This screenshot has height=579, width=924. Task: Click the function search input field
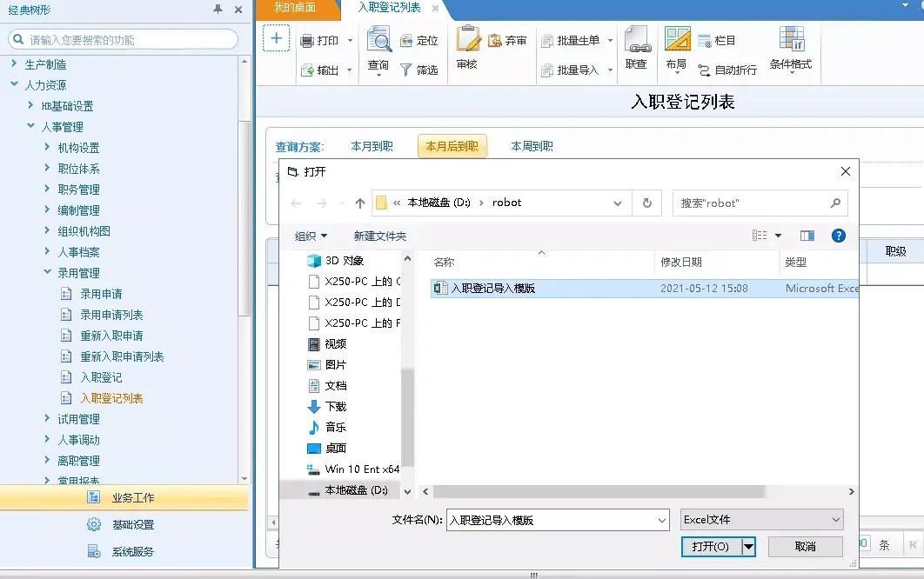[124, 39]
